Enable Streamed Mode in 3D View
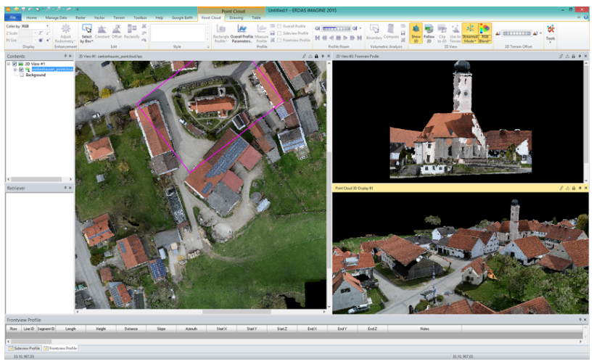This screenshot has width=594, height=364. (469, 32)
